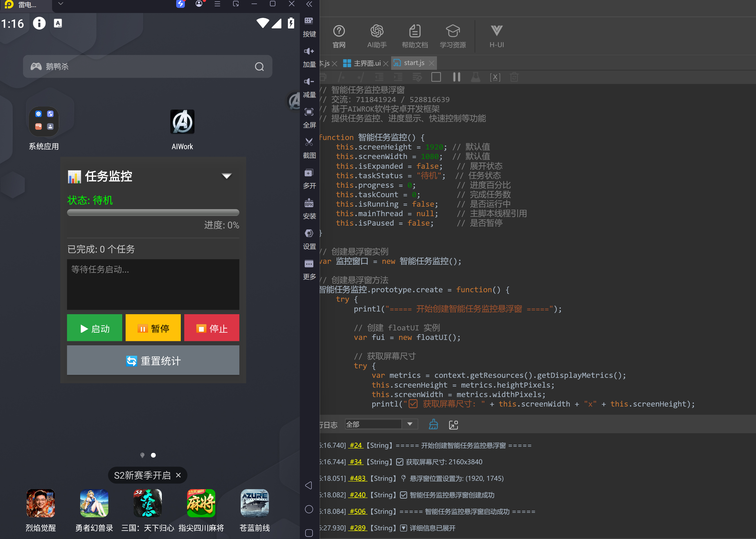Open the 按键 keymapping emulator tool
756x539 pixels.
pos(309,27)
